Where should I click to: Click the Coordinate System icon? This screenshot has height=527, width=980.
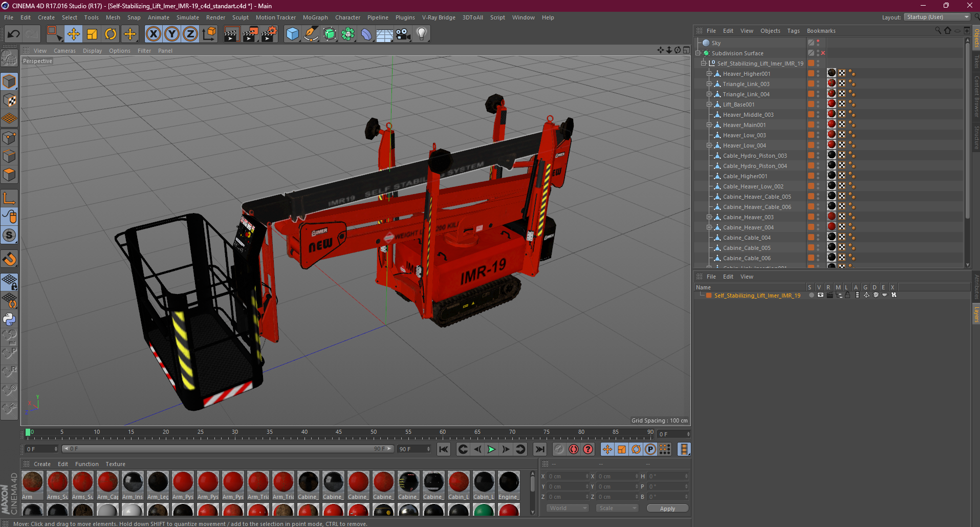click(x=209, y=34)
